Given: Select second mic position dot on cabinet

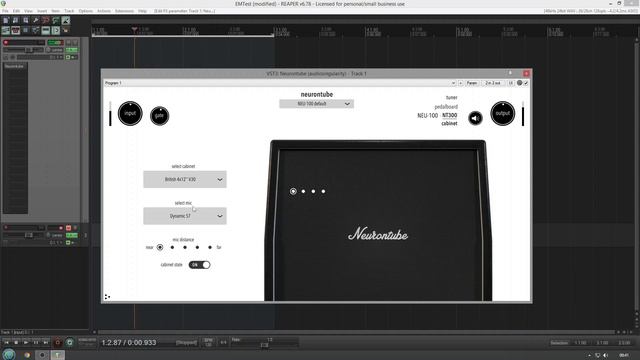Looking at the screenshot, I should [x=303, y=191].
